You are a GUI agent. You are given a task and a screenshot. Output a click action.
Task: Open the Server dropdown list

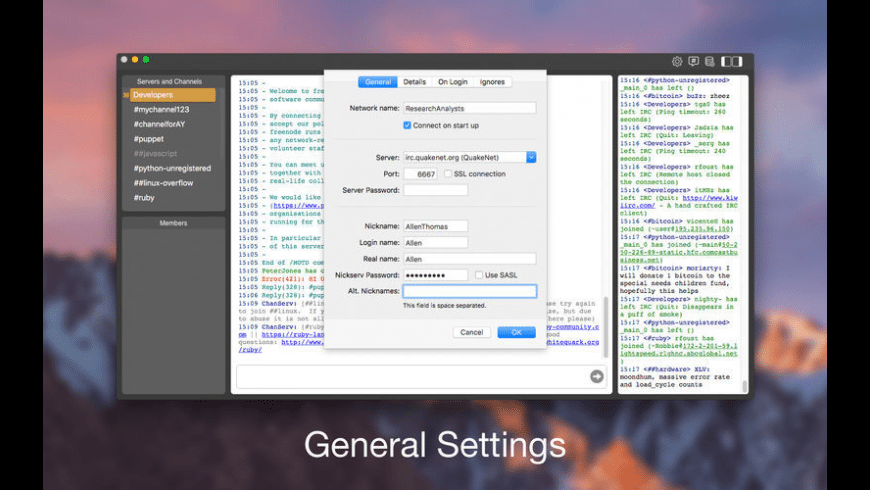click(x=531, y=157)
